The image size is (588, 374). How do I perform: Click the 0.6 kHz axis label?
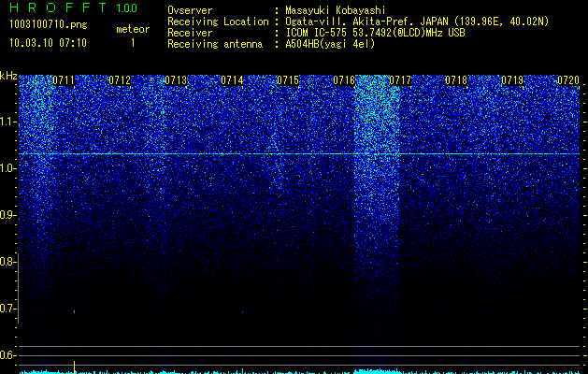(x=7, y=355)
